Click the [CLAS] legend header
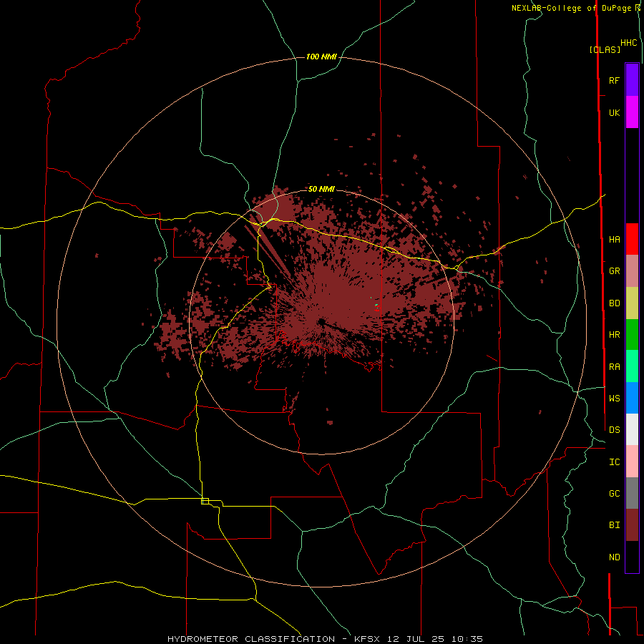Viewport: 644px width, 644px height. pos(605,49)
